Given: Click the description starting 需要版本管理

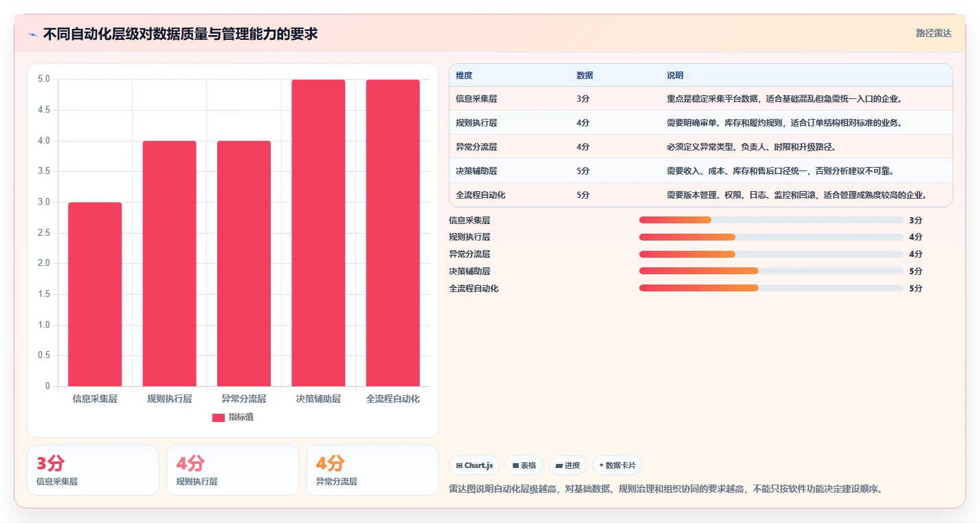Looking at the screenshot, I should (797, 195).
